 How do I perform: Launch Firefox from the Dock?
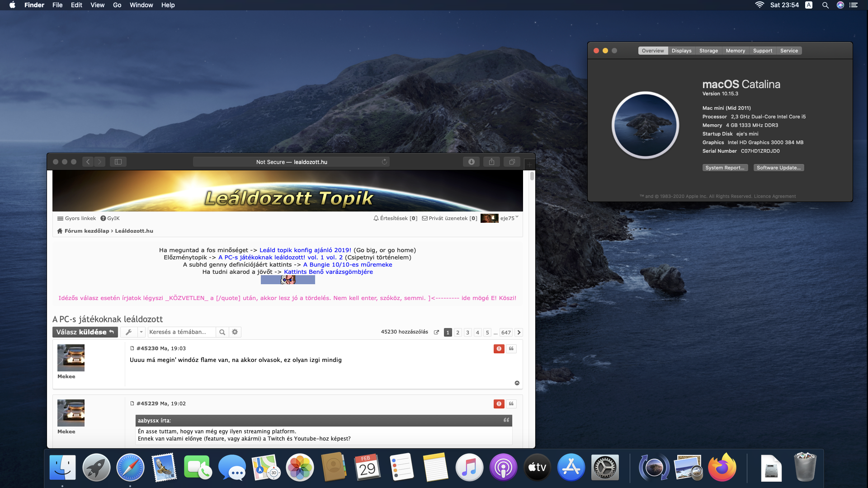(722, 468)
